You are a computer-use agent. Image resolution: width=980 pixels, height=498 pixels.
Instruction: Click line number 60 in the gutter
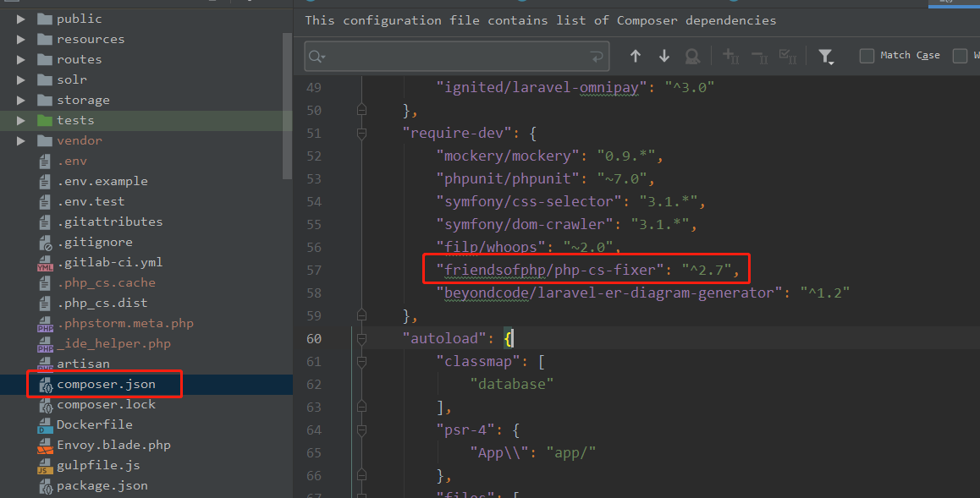pyautogui.click(x=314, y=339)
